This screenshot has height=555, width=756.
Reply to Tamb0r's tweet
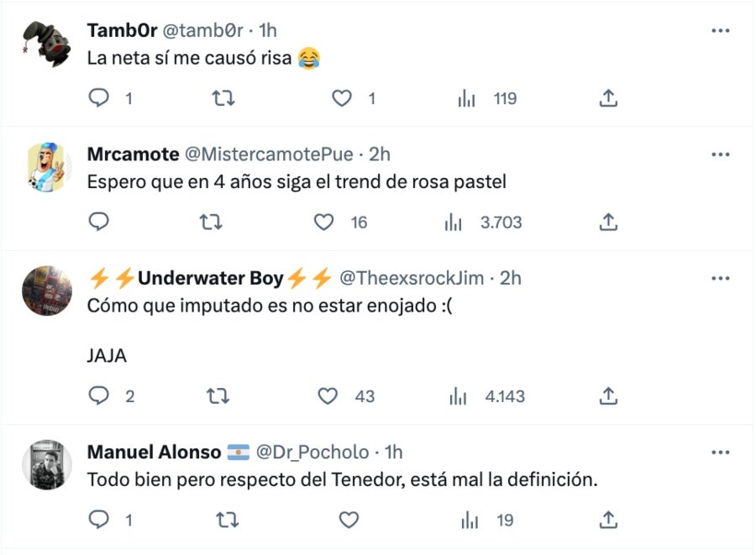point(99,99)
